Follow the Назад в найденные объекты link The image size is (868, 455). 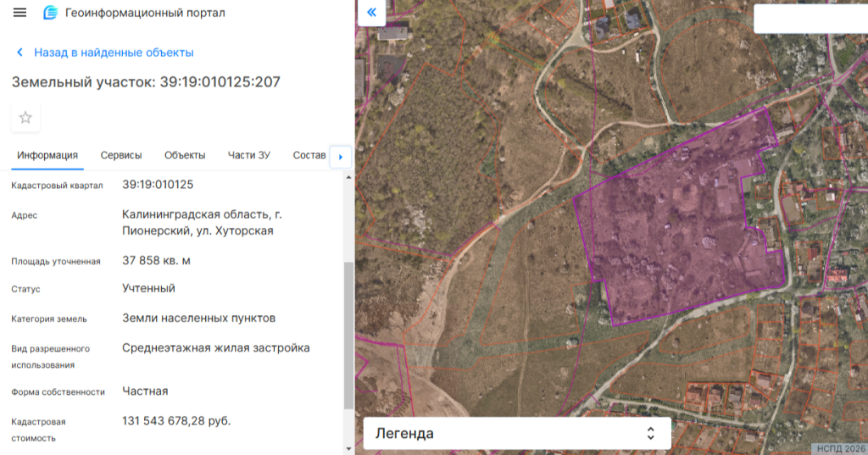(114, 53)
